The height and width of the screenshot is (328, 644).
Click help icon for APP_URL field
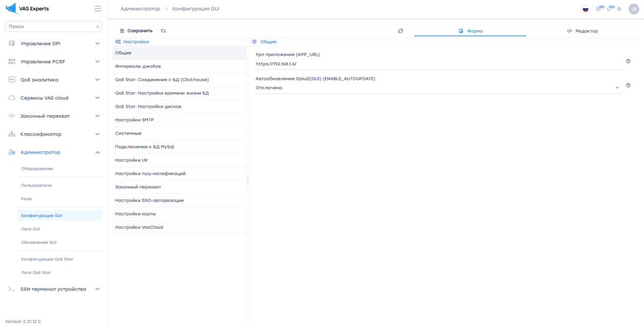click(628, 61)
